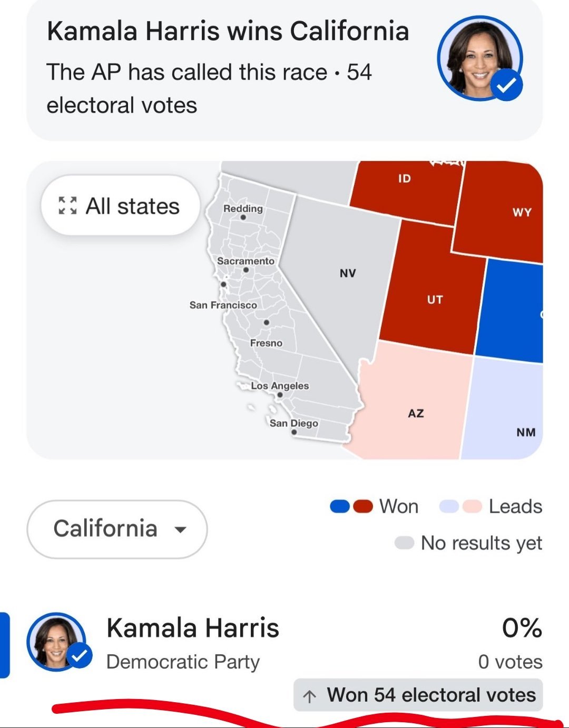Click the Redding city marker dot
The image size is (569, 728).
click(243, 217)
